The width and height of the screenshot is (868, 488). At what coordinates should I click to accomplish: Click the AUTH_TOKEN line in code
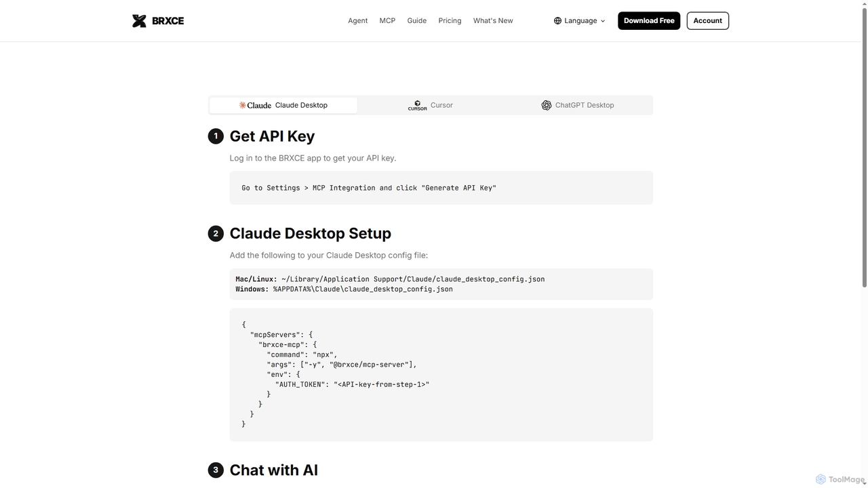[x=352, y=384]
